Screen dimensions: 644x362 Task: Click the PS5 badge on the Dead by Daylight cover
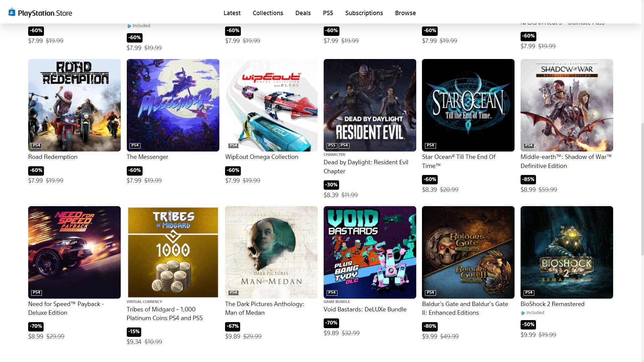[332, 145]
